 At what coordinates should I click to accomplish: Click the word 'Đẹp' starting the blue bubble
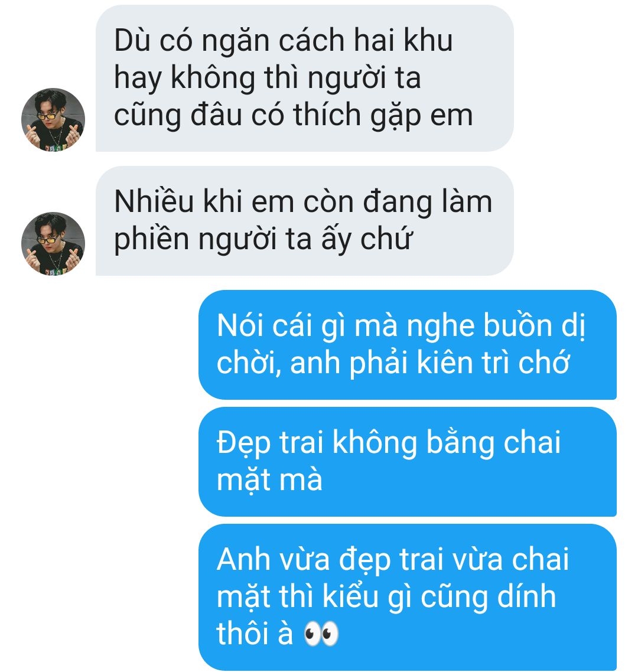[x=243, y=443]
